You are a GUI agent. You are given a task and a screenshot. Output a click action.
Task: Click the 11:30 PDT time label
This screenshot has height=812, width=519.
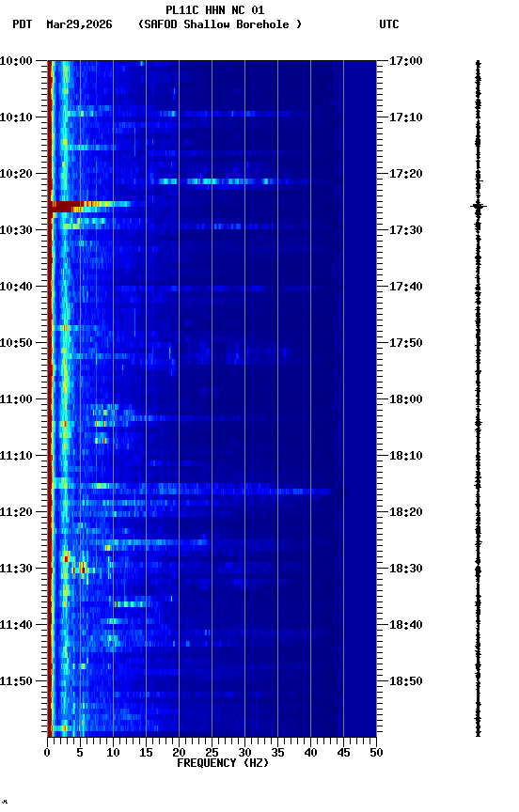[16, 569]
